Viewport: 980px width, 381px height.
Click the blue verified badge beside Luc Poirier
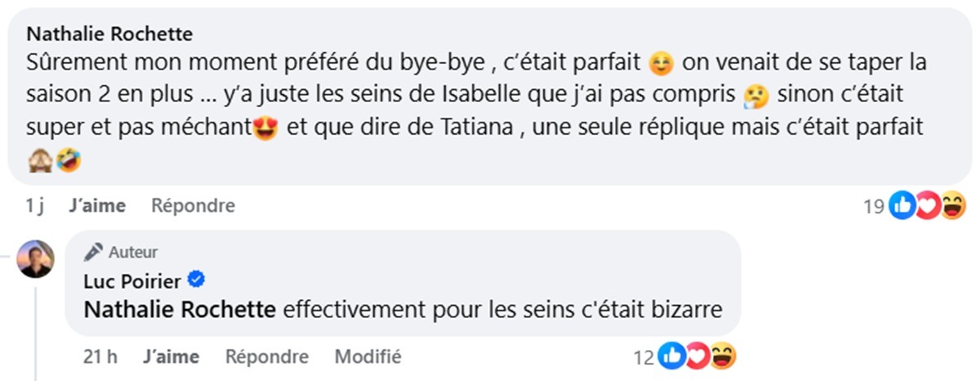click(196, 280)
